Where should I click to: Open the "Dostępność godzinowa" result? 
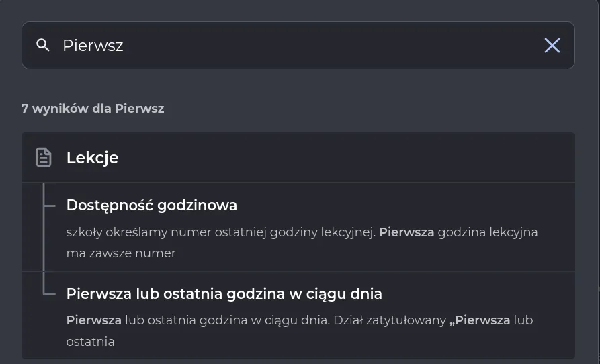tap(151, 205)
